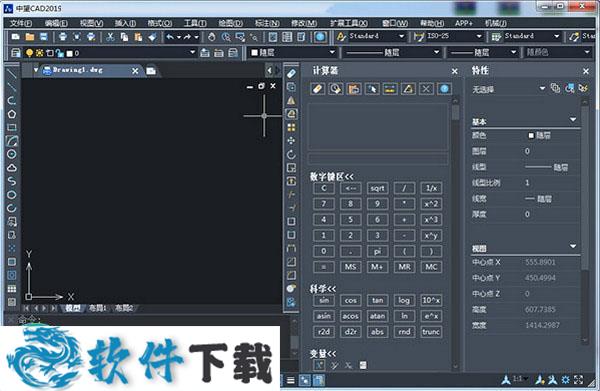Open the 工具(T) menu
600x391 pixels.
click(195, 23)
